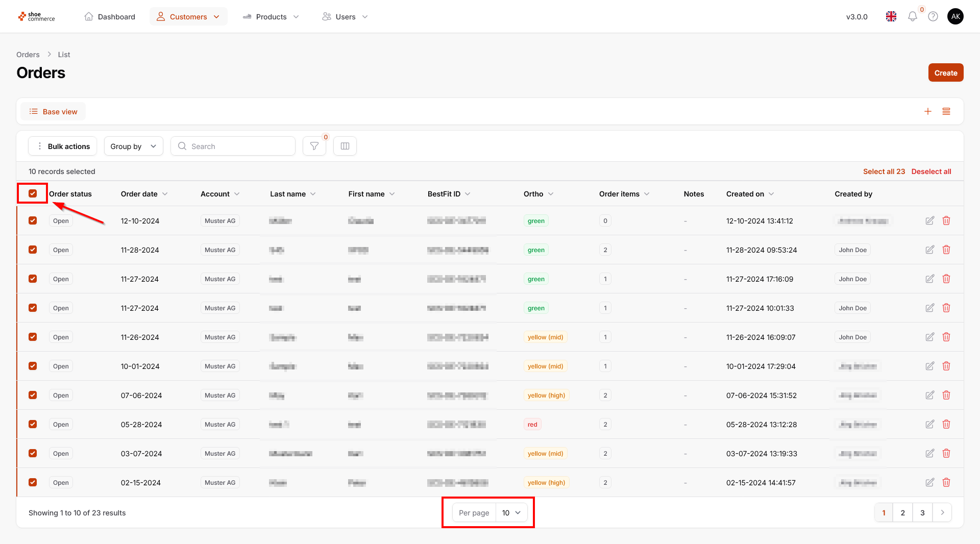Add a new view with plus icon
Viewport: 980px width, 544px height.
[x=927, y=112]
